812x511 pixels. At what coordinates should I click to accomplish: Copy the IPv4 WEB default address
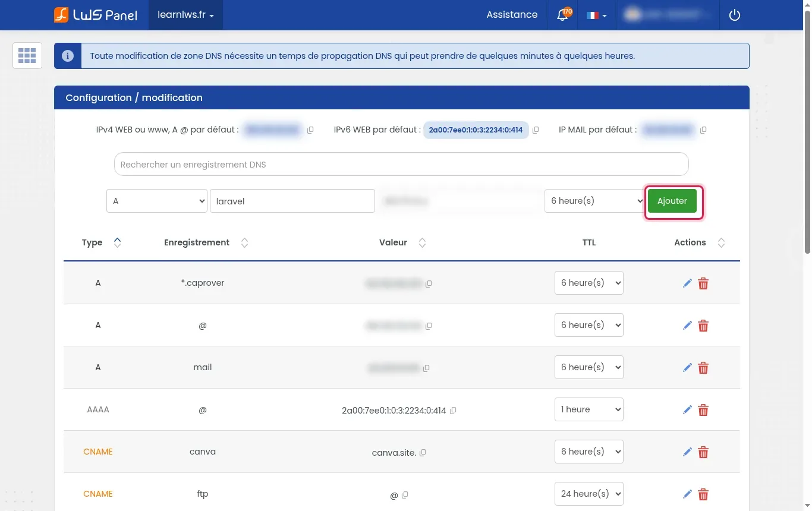310,130
